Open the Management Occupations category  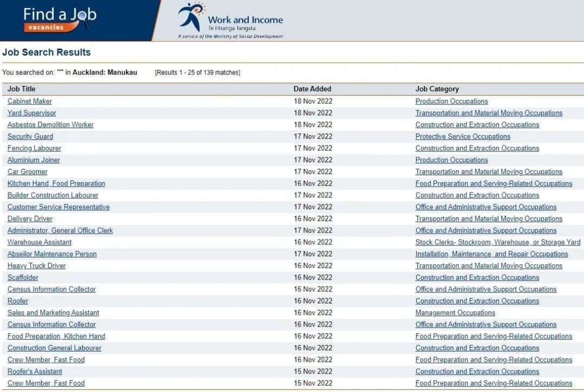tap(455, 313)
